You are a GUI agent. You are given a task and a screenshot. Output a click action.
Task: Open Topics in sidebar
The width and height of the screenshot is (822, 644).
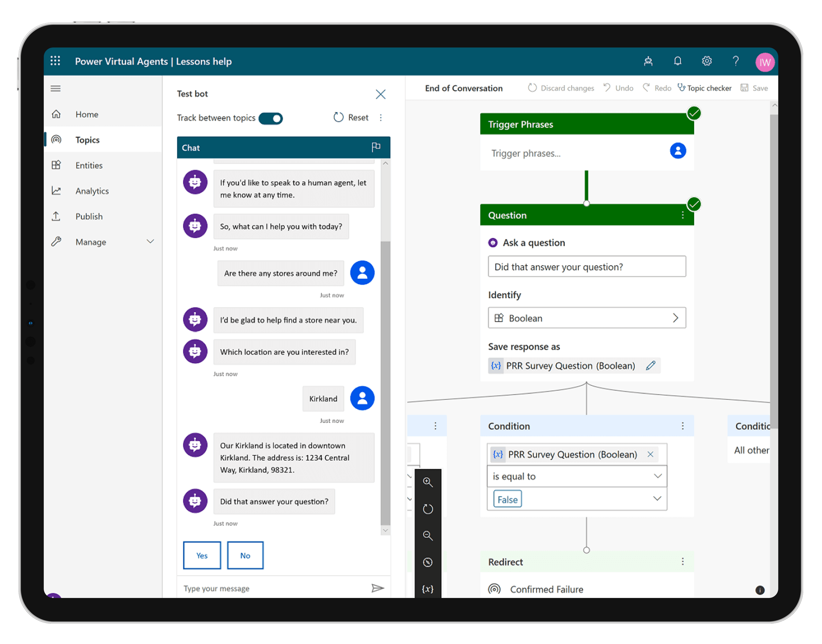point(103,139)
